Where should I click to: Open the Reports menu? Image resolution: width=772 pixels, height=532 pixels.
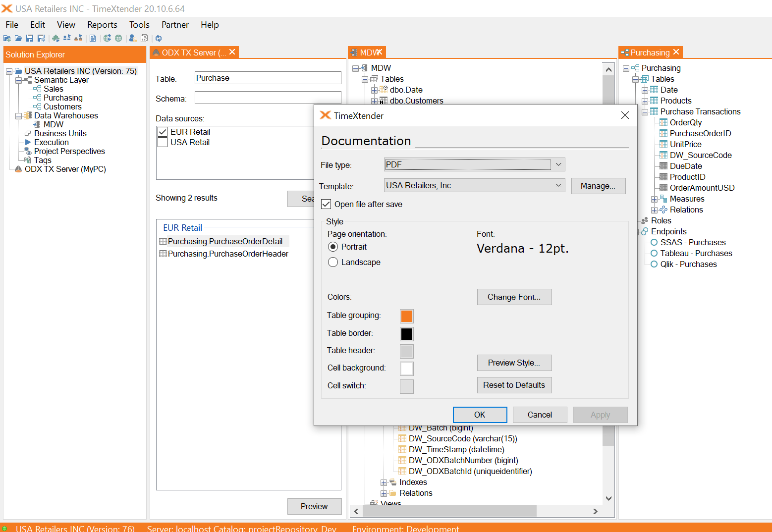coord(102,25)
